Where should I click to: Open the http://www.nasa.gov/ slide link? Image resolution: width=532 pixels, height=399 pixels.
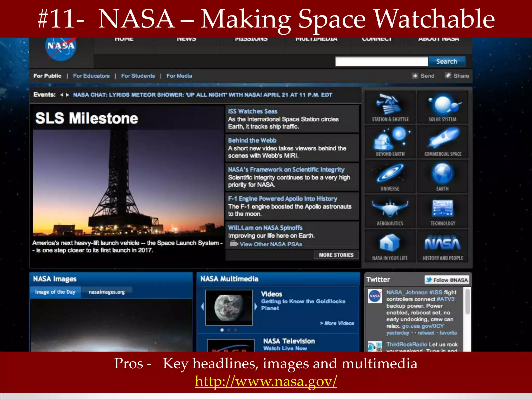coord(266,381)
